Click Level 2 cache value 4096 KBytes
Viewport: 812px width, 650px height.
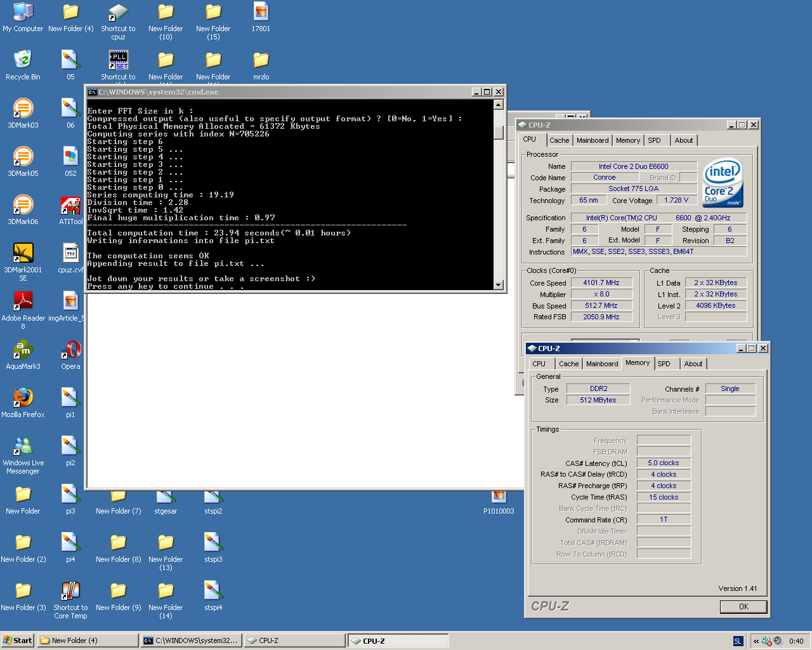[716, 306]
